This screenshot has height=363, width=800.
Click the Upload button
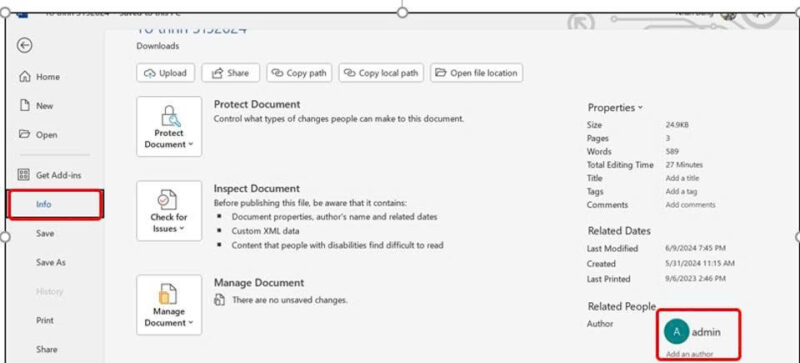pos(165,73)
